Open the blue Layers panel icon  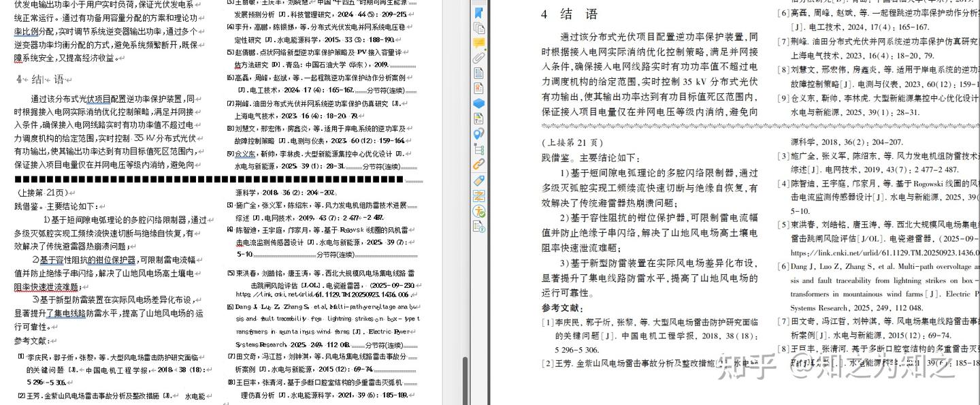point(478,103)
